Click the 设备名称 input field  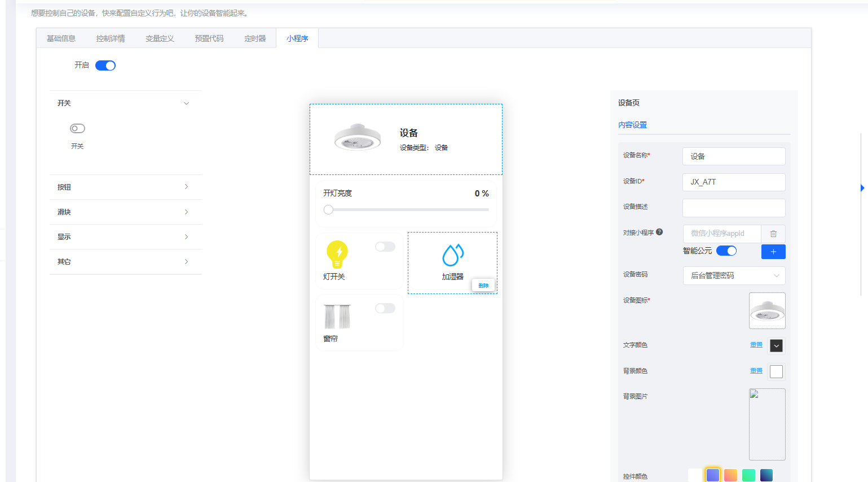pos(734,156)
